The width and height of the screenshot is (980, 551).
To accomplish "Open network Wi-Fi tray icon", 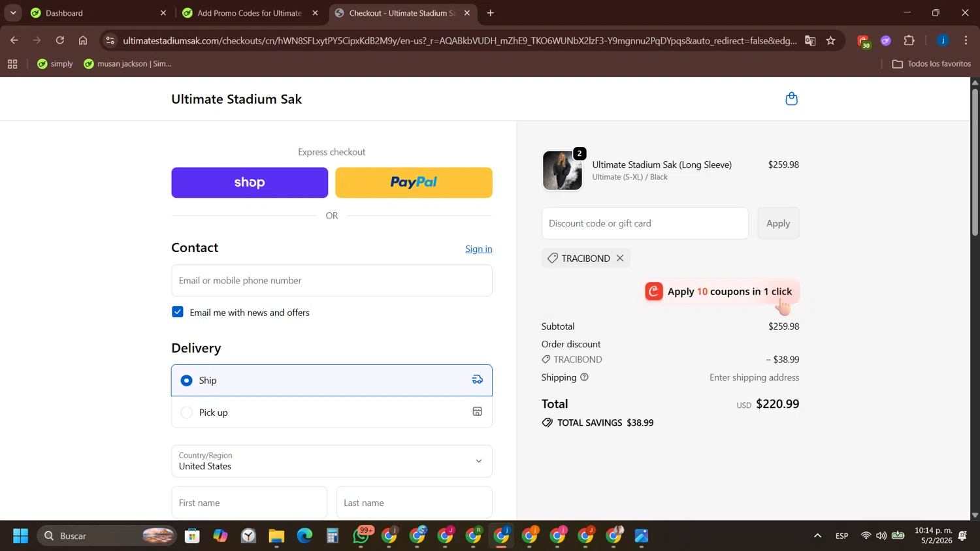I will (866, 536).
